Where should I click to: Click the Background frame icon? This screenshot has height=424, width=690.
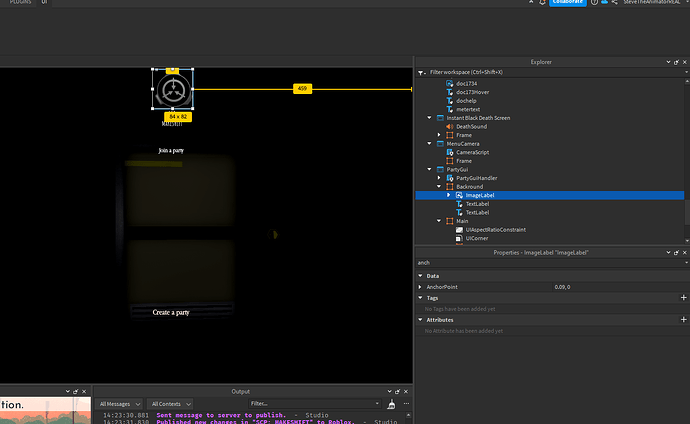pos(450,186)
